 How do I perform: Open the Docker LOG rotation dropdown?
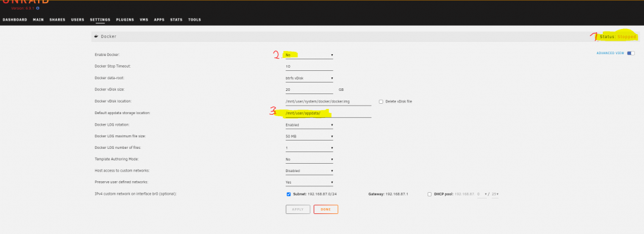click(x=309, y=124)
